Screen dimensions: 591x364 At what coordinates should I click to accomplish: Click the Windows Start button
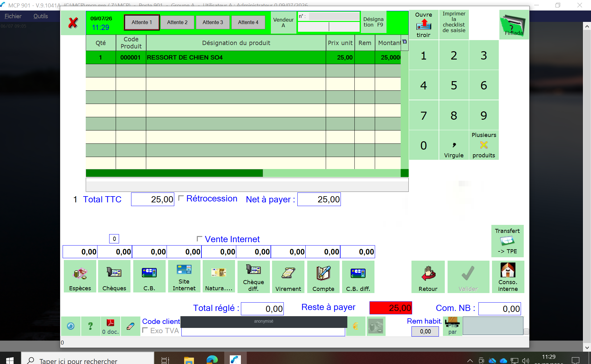click(10, 360)
